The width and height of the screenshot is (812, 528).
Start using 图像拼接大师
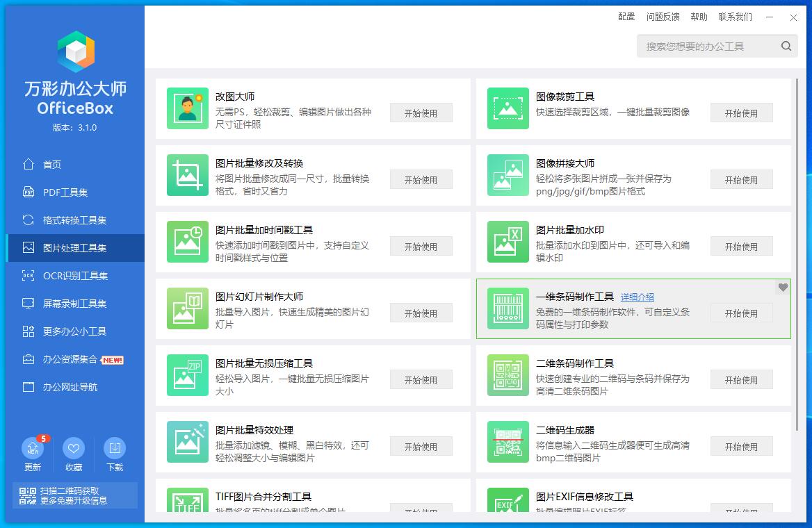(x=741, y=180)
